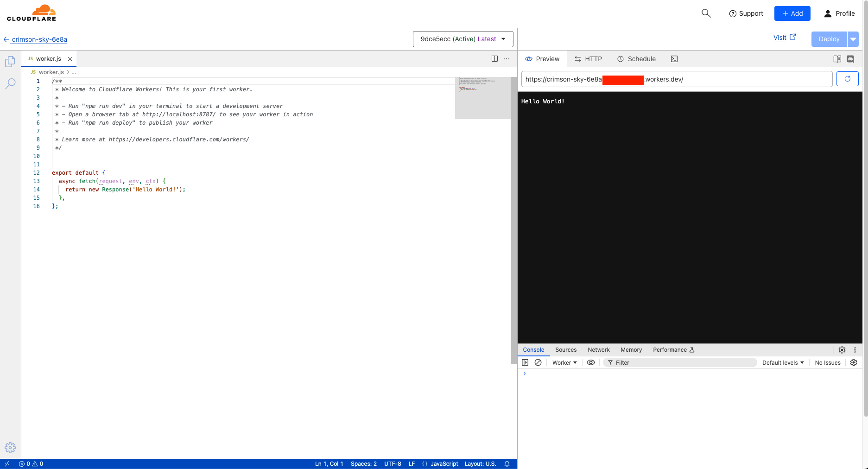Open the Explorer files icon in sidebar
This screenshot has height=469, width=868.
10,62
